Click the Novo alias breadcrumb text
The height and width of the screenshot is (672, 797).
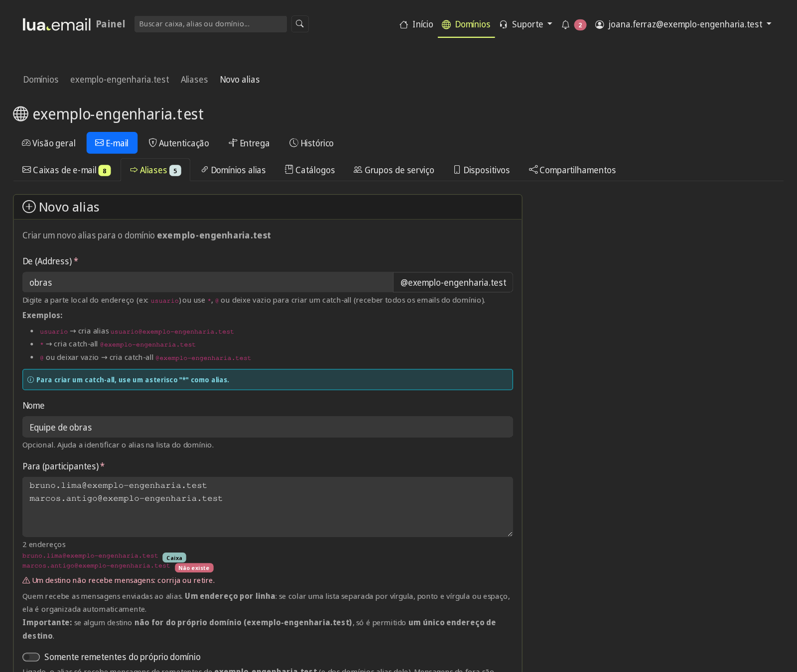point(240,80)
